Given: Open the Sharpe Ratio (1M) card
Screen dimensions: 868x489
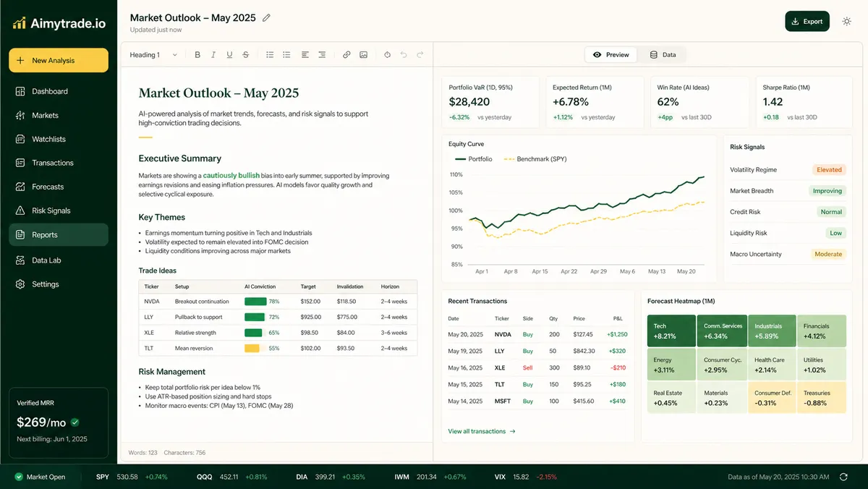Looking at the screenshot, I should tap(804, 102).
